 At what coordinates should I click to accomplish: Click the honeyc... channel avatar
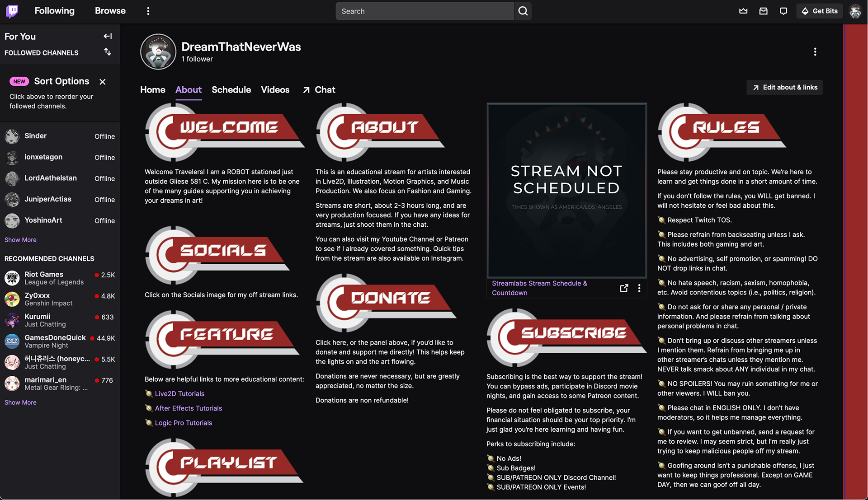tap(12, 362)
